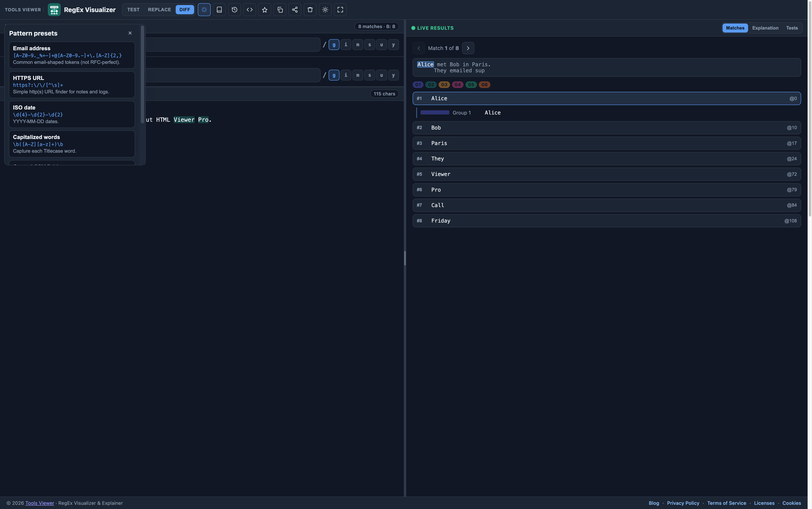
Task: Apply the Capitalized words preset
Action: 72,144
